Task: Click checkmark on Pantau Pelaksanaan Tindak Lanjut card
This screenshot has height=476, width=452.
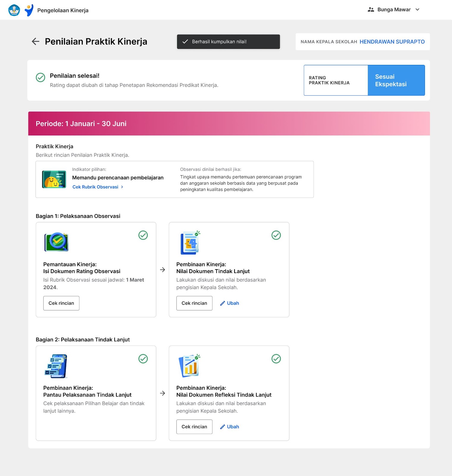Action: [143, 358]
